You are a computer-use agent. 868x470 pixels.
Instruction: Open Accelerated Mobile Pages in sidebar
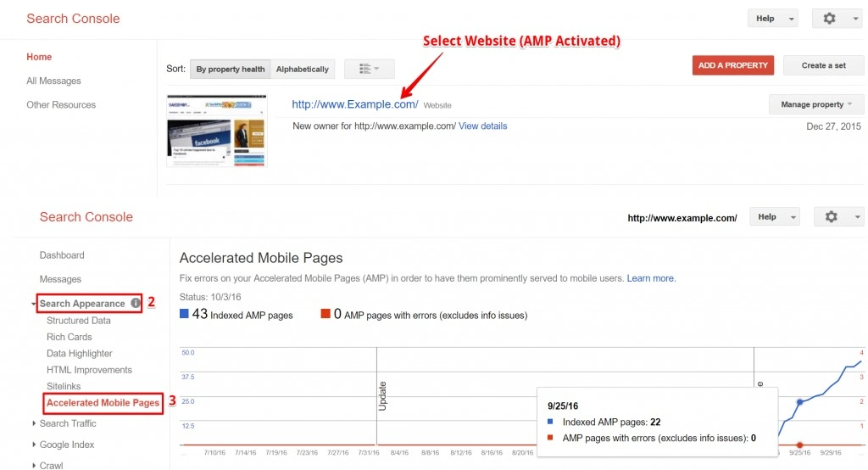[103, 403]
